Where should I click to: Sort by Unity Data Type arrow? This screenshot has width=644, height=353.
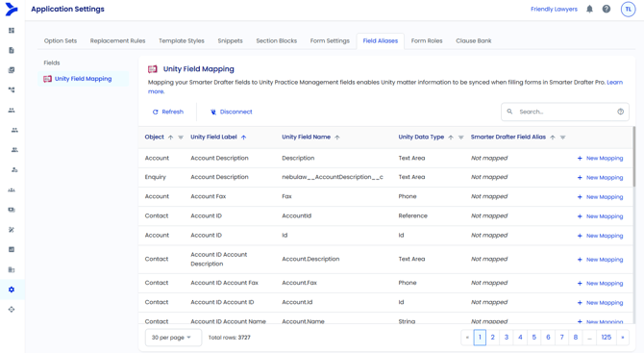pyautogui.click(x=451, y=138)
